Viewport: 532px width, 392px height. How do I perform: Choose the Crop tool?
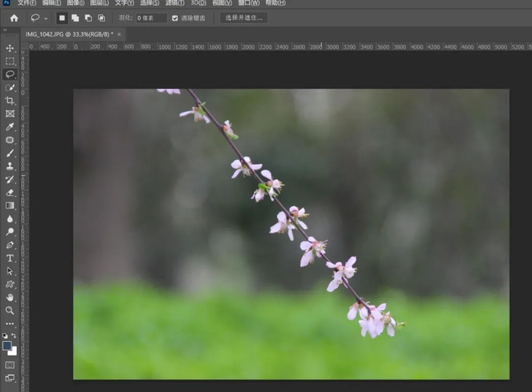pyautogui.click(x=10, y=101)
